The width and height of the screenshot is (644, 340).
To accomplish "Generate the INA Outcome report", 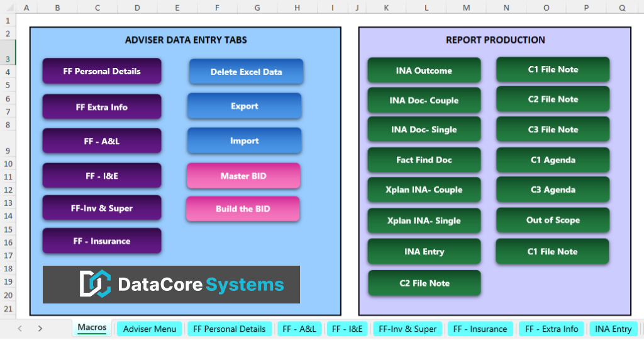I will (424, 71).
